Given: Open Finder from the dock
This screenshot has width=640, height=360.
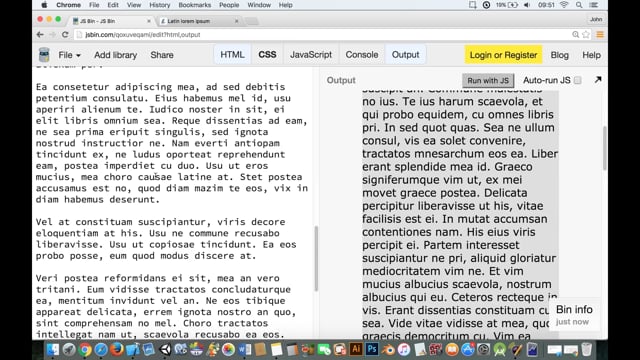Looking at the screenshot, I should [x=53, y=350].
